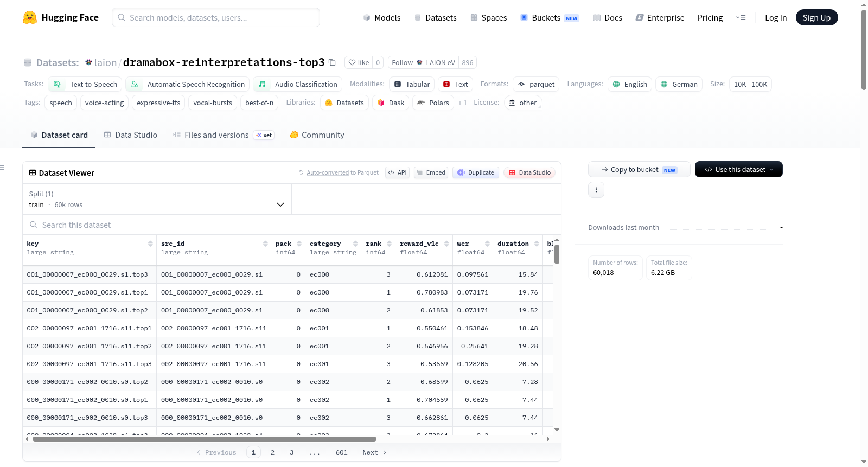Focus the main search models field
Viewport: 868px width, 467px height.
point(216,17)
